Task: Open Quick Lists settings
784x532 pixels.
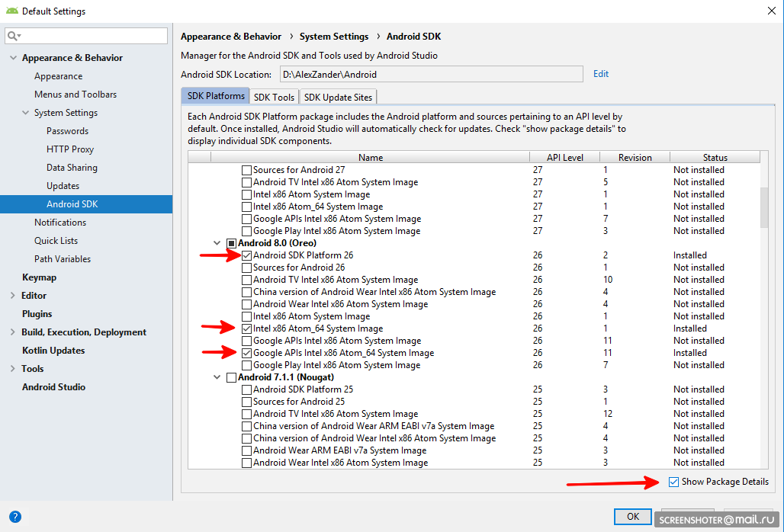Action: point(56,241)
